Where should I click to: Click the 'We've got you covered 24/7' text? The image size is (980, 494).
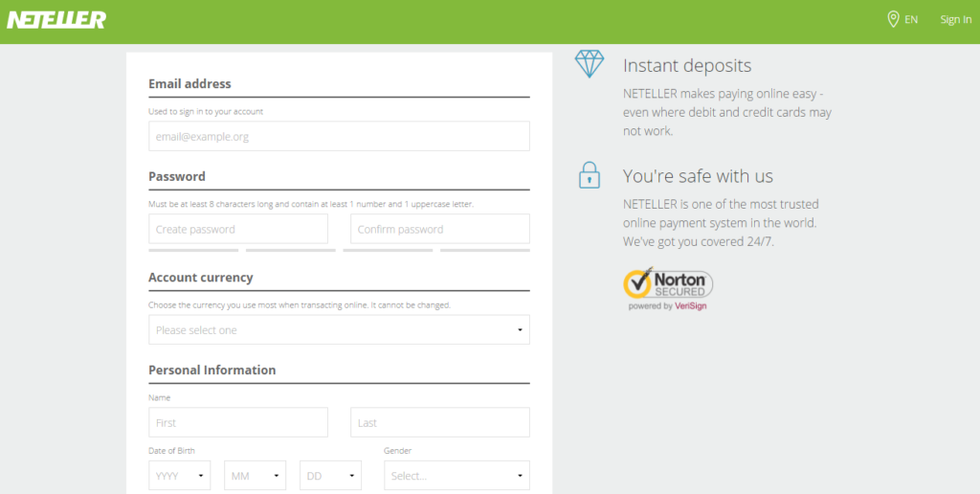[x=698, y=241]
